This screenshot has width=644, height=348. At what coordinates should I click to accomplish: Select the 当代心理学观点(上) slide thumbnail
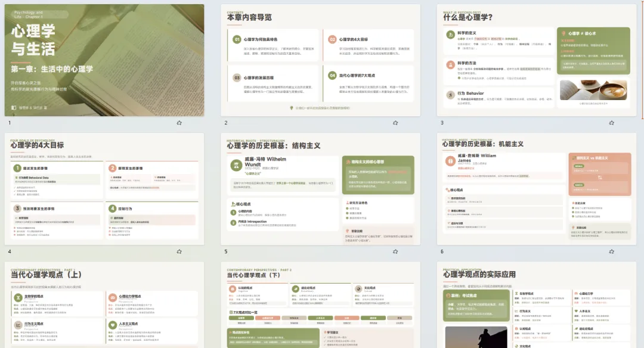(x=104, y=305)
